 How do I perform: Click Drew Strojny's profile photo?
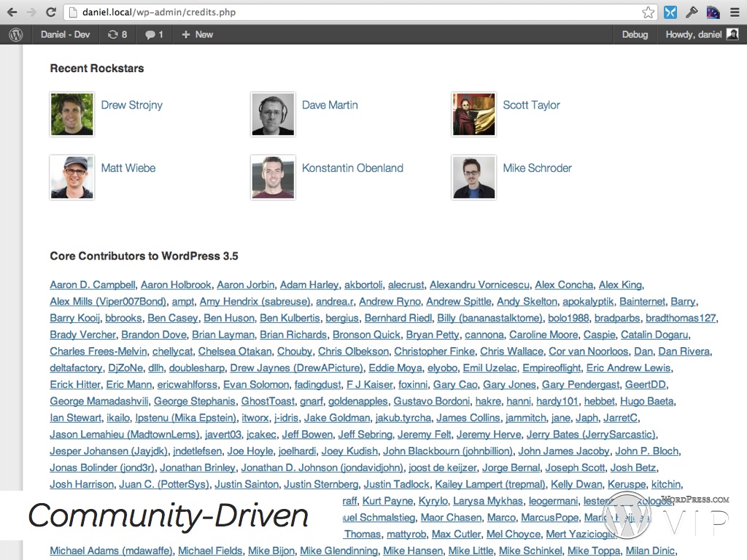[72, 114]
